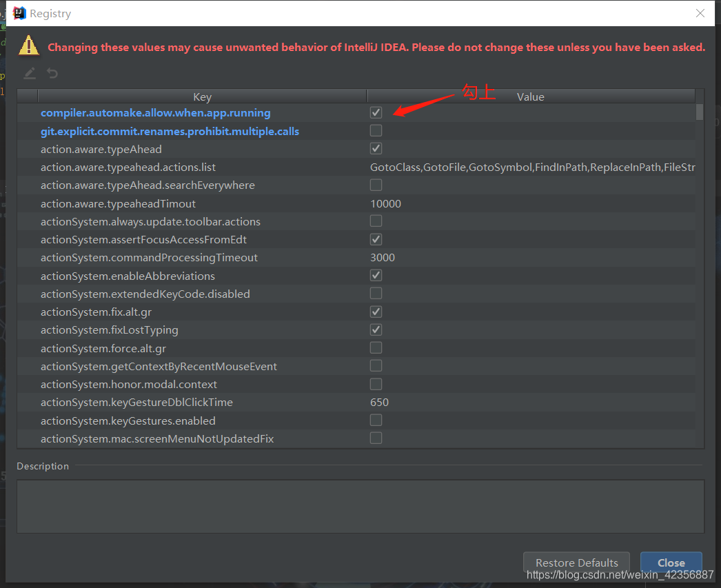Sort by the Key column header
The width and height of the screenshot is (721, 588).
point(203,97)
